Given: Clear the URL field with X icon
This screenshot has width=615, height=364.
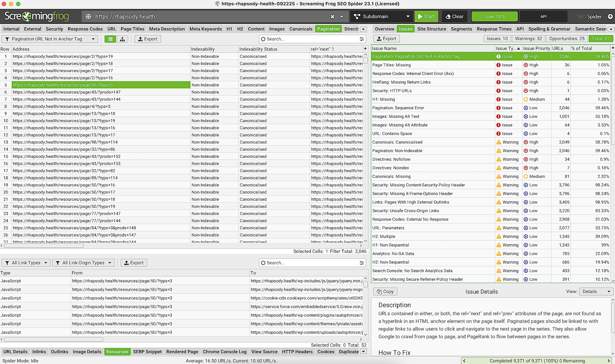Looking at the screenshot, I should [x=332, y=17].
